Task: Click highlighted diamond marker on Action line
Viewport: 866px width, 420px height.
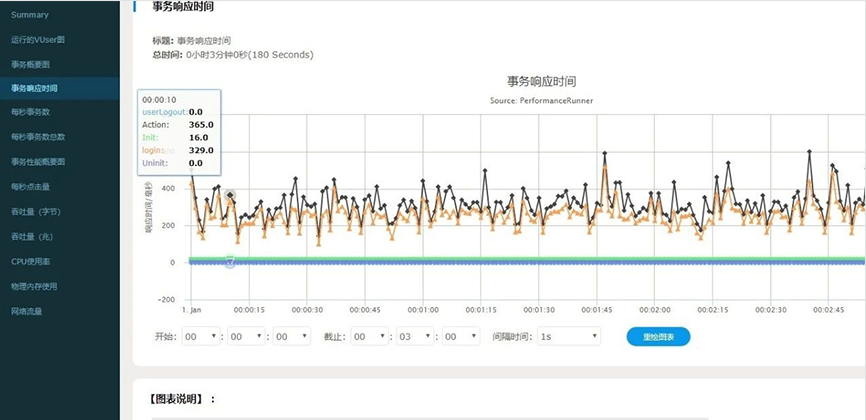Action: pos(230,196)
